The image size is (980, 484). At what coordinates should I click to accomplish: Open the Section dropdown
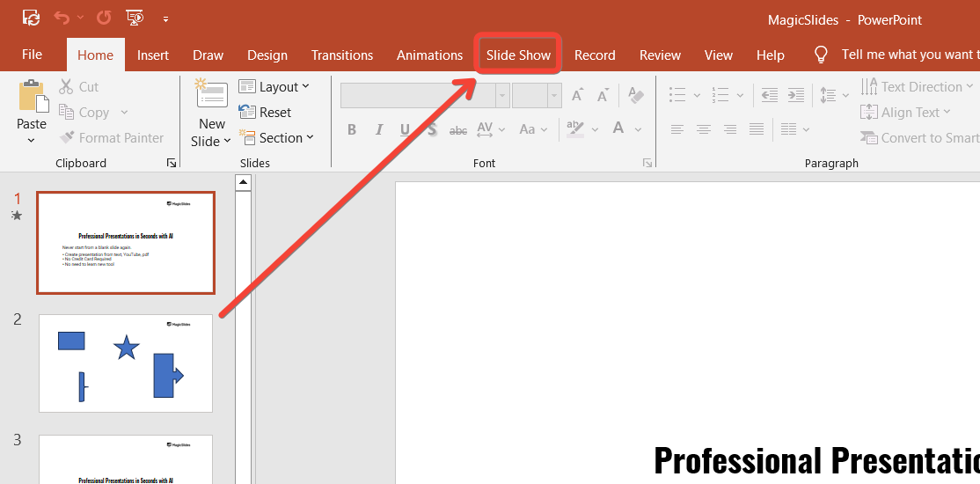[276, 137]
